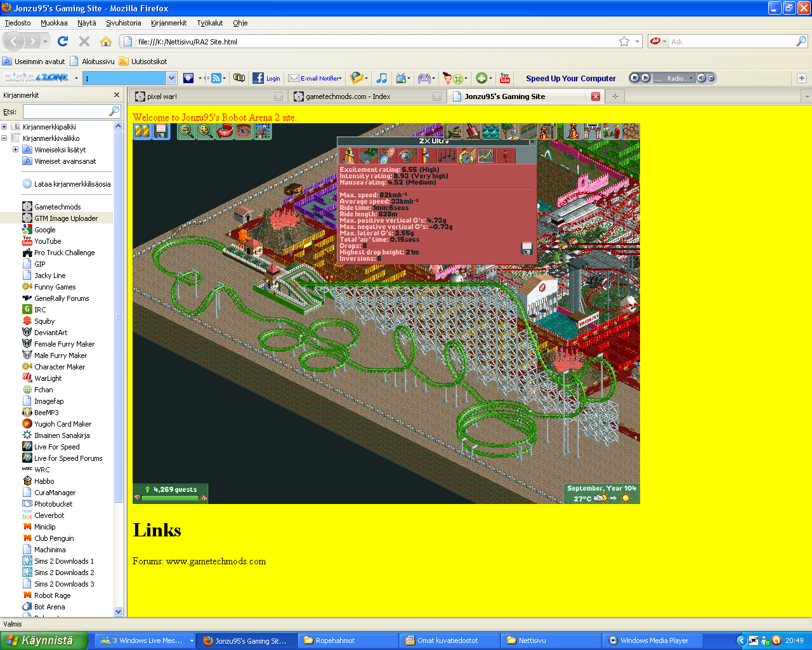Open the E-mail Notifier dropdown

tap(315, 78)
